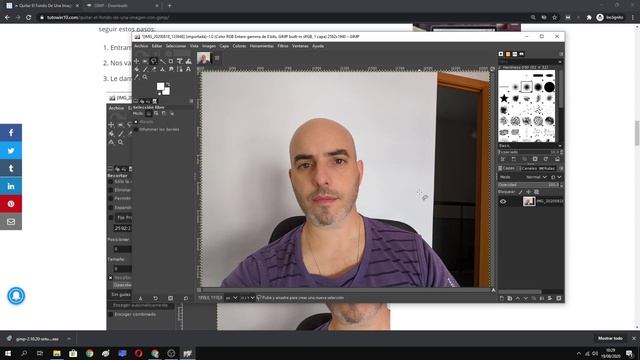Screen dimensions: 640x360
Task: Open the layer Modo Normal dropdown
Action: pyautogui.click(x=535, y=177)
